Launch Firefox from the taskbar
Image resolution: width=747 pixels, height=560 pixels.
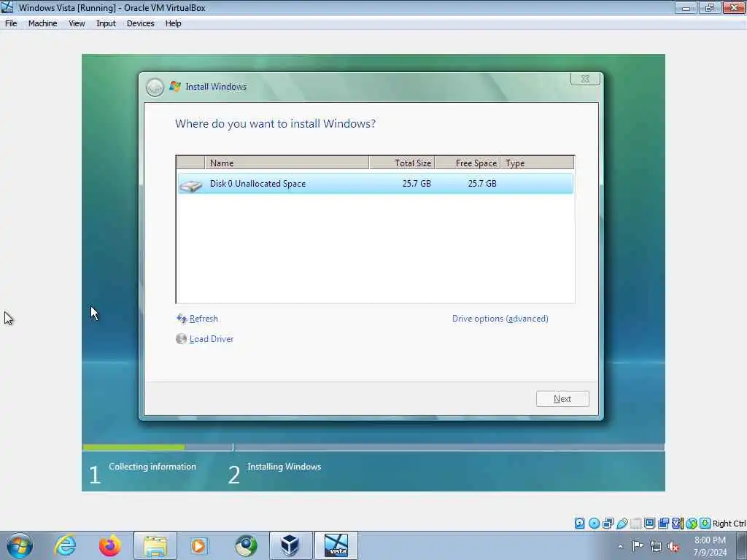[109, 545]
